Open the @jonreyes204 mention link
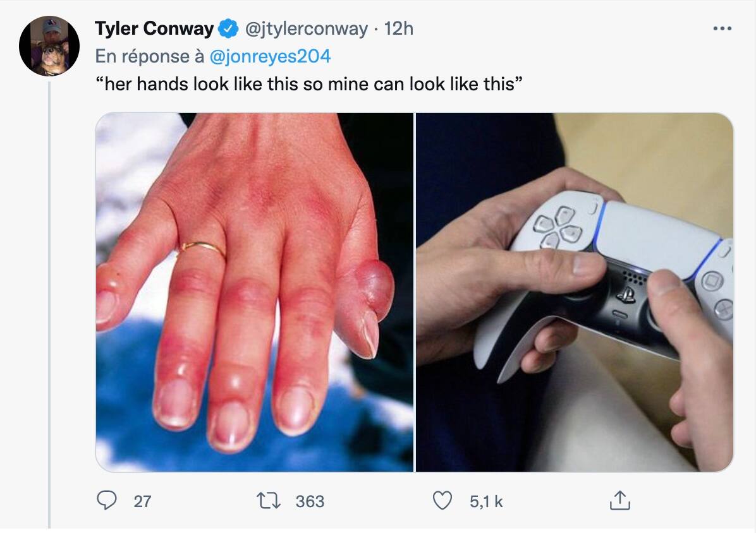The image size is (756, 533). click(270, 56)
